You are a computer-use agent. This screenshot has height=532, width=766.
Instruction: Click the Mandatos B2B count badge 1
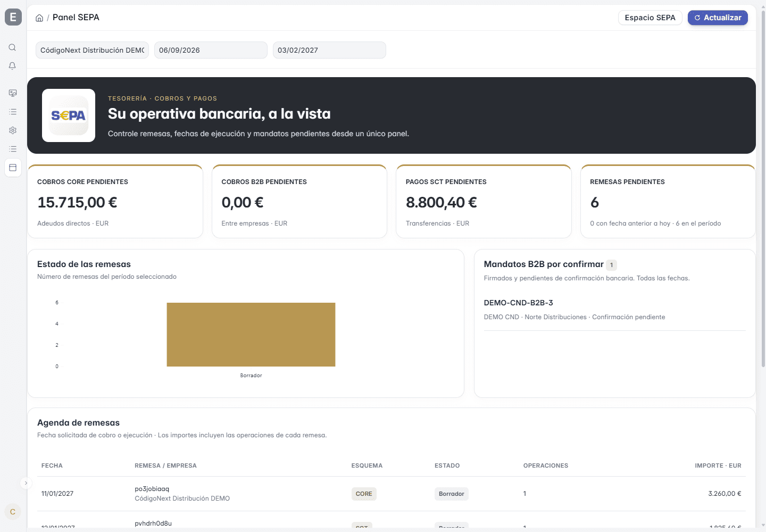pos(612,265)
